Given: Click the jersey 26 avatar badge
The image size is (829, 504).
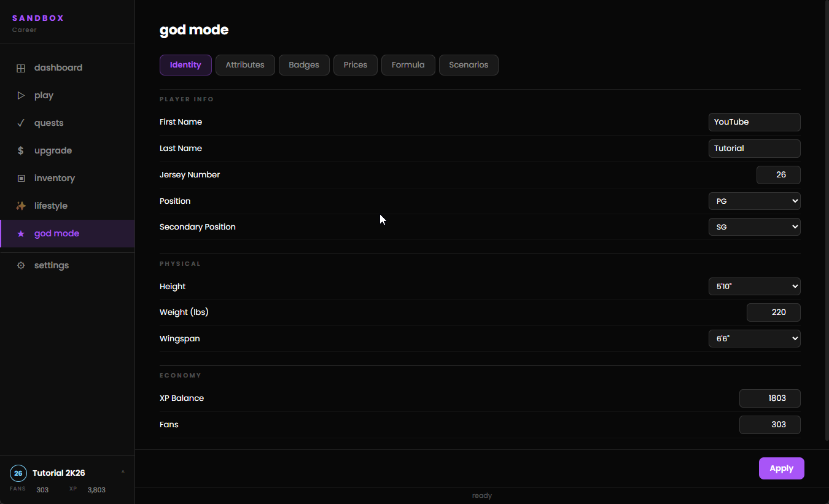Looking at the screenshot, I should (18, 473).
